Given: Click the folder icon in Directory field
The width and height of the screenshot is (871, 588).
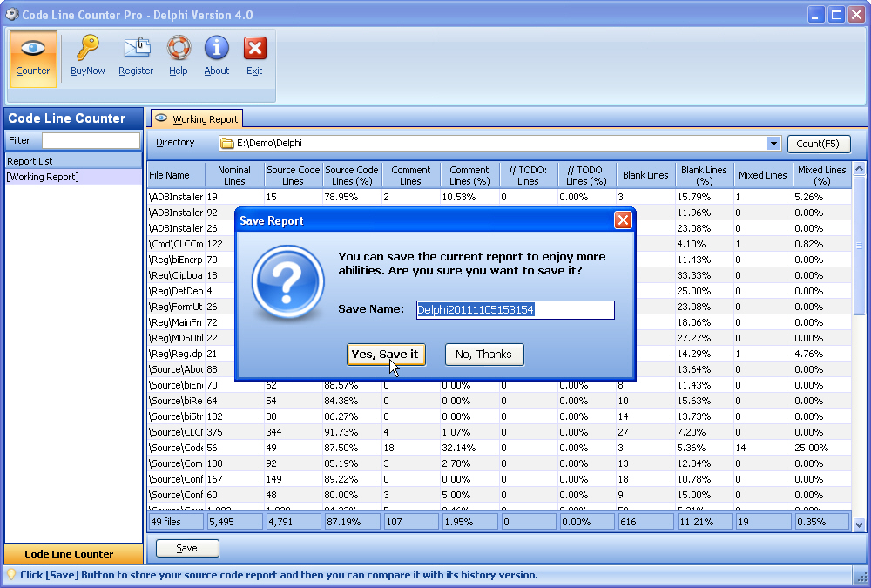Looking at the screenshot, I should 227,144.
